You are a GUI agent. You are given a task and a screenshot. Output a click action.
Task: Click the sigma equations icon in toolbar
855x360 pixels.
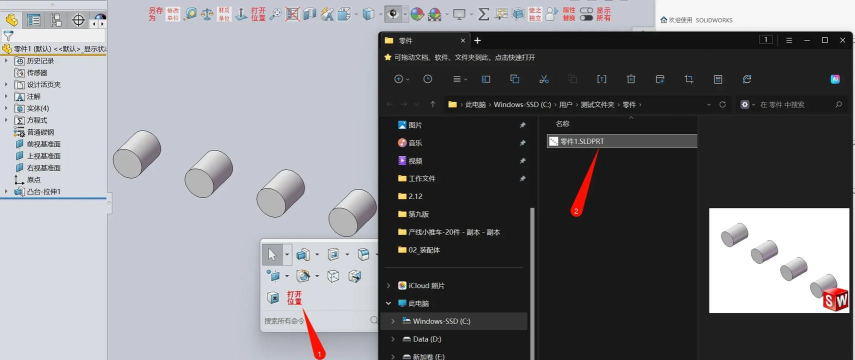tap(484, 14)
